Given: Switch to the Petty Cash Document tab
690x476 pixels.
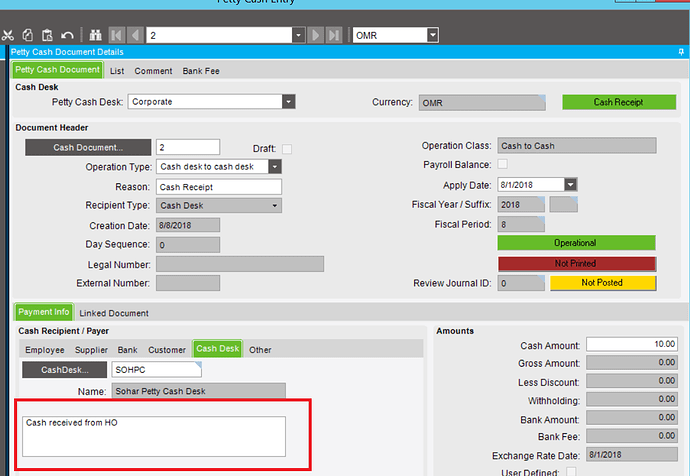Looking at the screenshot, I should coord(57,70).
